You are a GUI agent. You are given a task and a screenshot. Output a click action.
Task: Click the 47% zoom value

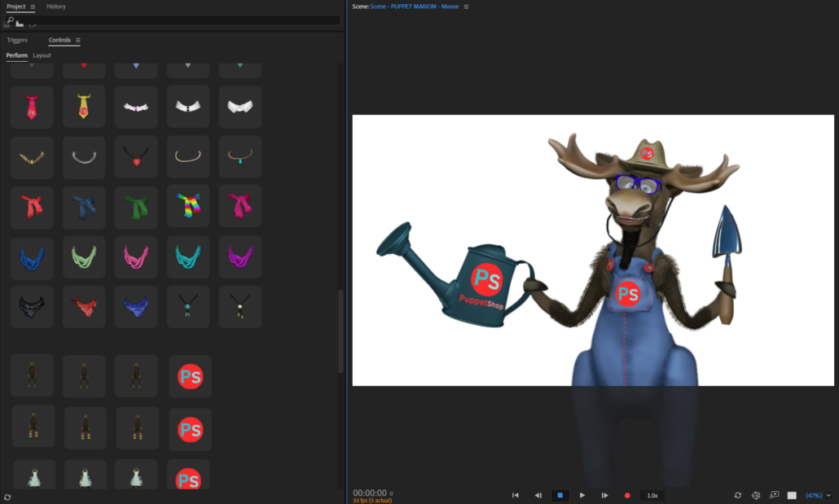coord(814,495)
